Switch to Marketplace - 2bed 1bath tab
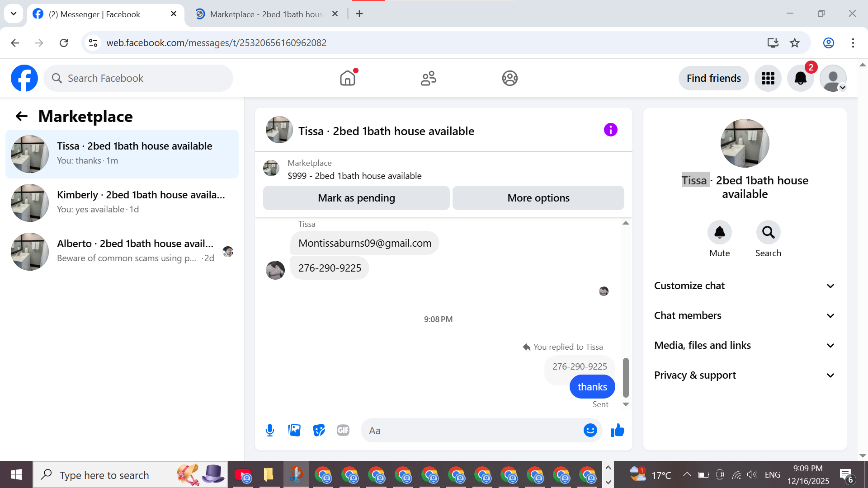The image size is (868, 488). (x=266, y=14)
